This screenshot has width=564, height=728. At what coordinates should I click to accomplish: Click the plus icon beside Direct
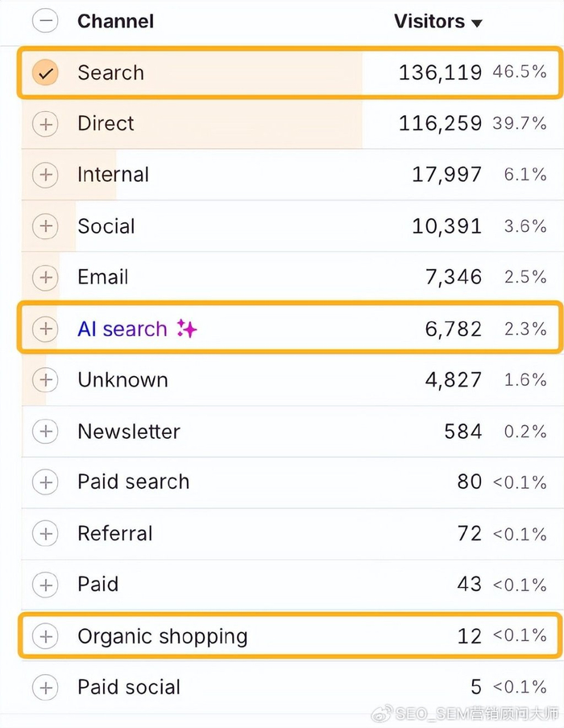[46, 124]
